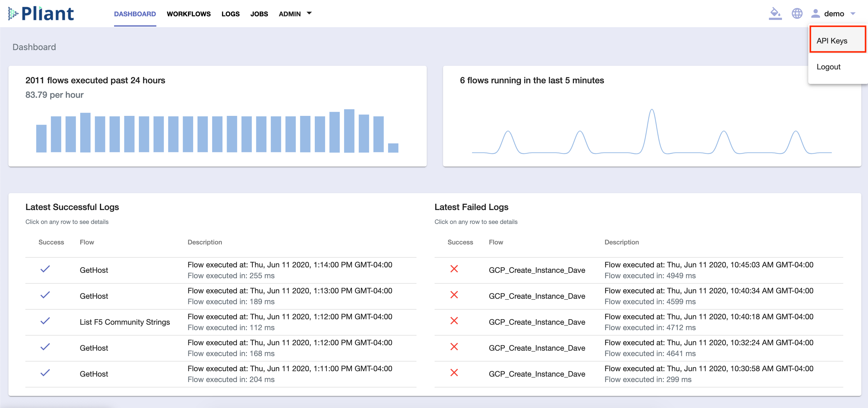
Task: Click the demo user avatar icon
Action: (815, 14)
